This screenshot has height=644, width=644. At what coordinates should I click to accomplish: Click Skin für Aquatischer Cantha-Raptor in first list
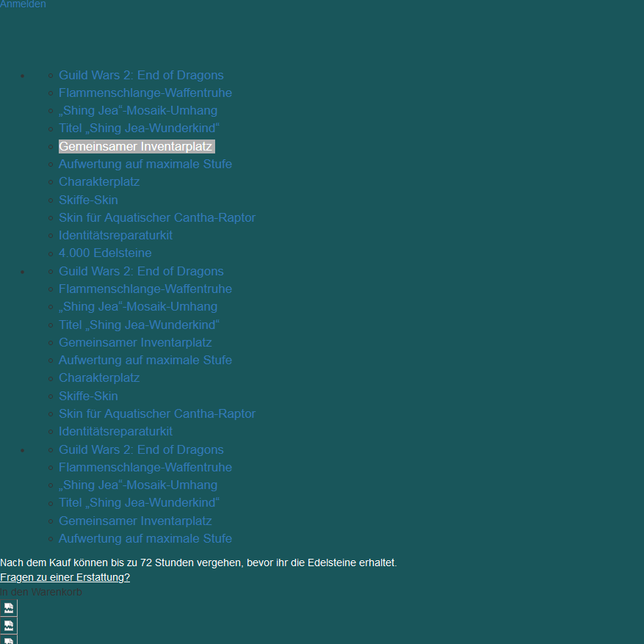(157, 217)
